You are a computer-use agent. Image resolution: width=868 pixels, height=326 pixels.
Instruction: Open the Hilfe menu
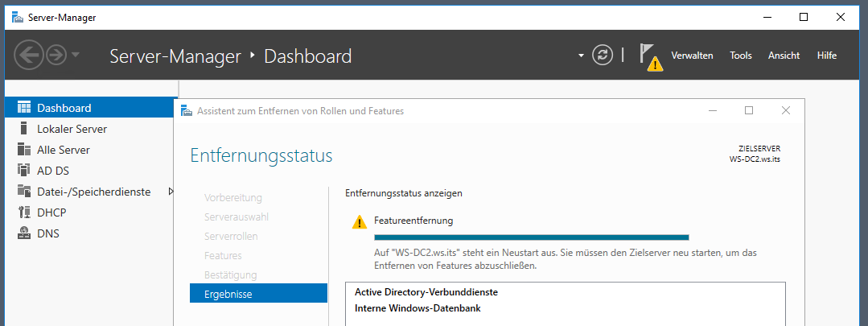pos(827,56)
